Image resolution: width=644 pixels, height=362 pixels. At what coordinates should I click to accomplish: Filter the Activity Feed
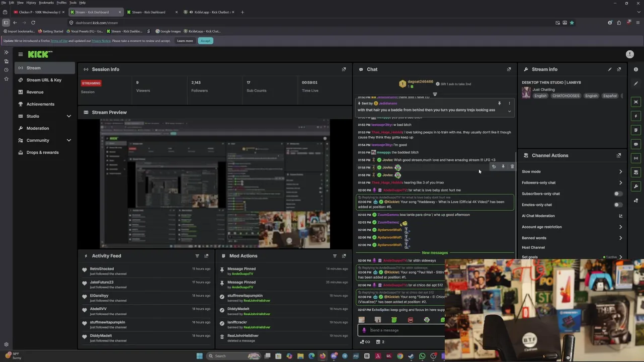[x=197, y=256]
